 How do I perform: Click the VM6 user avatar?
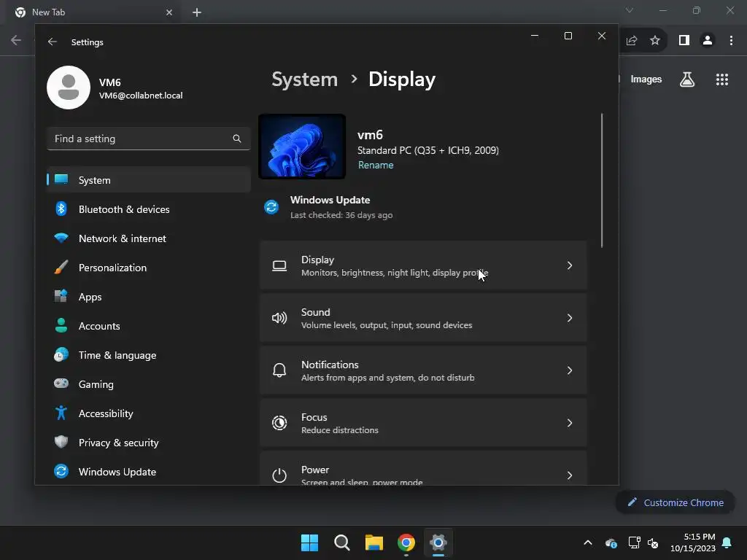(x=69, y=87)
